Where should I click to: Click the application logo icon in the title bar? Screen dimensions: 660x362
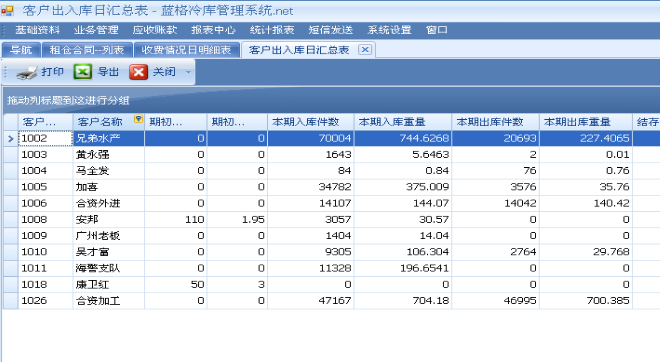pos(7,11)
